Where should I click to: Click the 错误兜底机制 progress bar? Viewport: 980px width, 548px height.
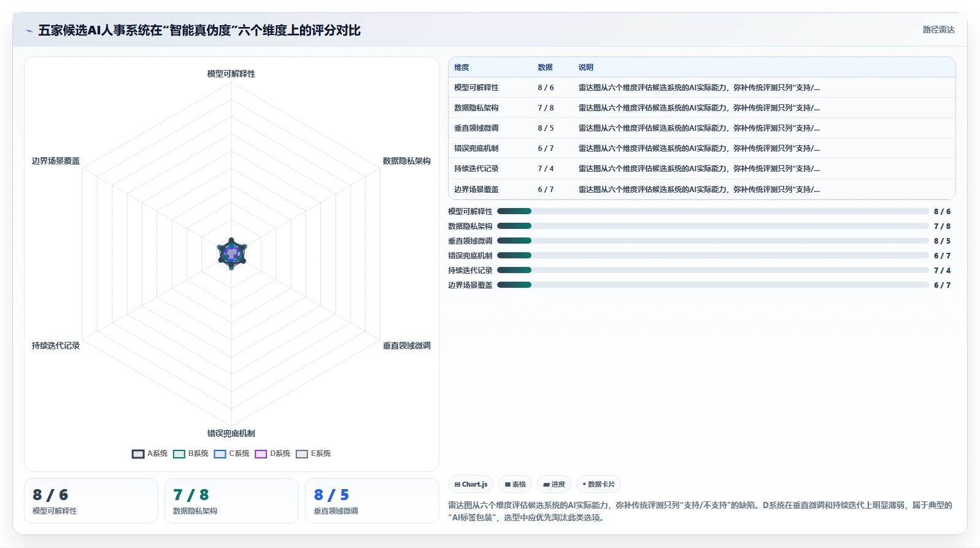pyautogui.click(x=713, y=255)
